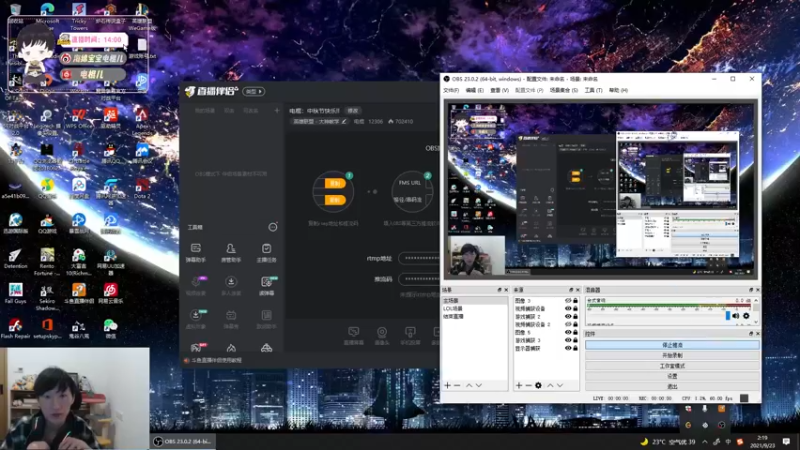Select the 显示器捕获 source row
The height and width of the screenshot is (450, 800).
[x=546, y=348]
